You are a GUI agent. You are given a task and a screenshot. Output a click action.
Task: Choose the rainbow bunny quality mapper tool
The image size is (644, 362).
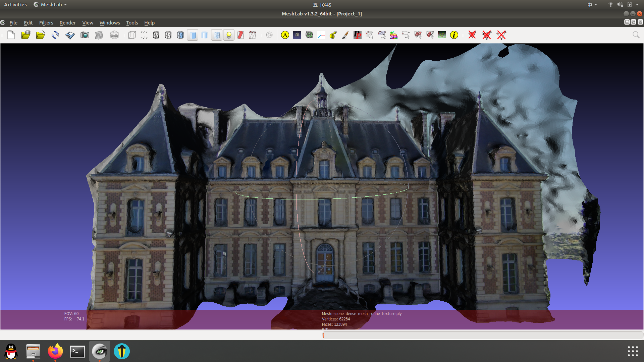(394, 35)
